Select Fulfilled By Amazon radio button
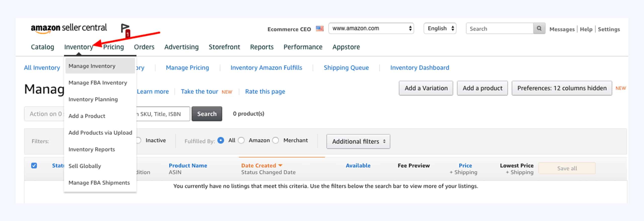The width and height of the screenshot is (644, 221). pos(241,140)
